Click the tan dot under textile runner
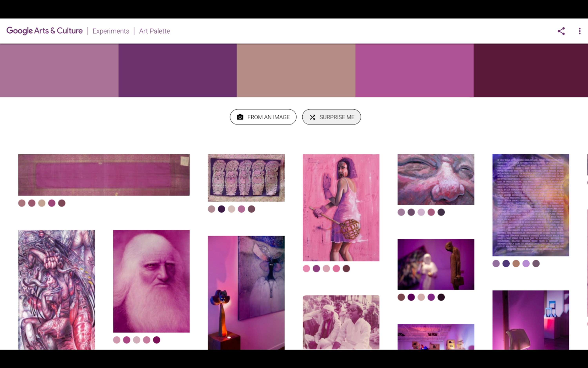The image size is (588, 368). [x=42, y=203]
